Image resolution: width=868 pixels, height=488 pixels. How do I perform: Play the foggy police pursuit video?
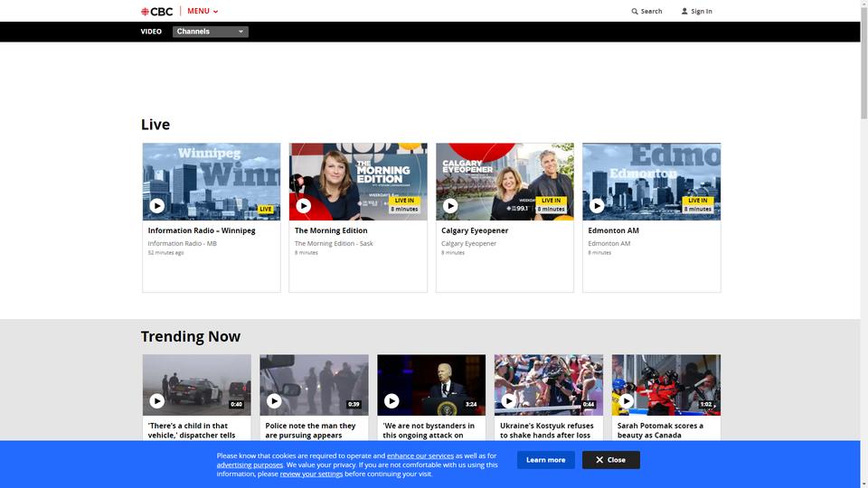[274, 401]
